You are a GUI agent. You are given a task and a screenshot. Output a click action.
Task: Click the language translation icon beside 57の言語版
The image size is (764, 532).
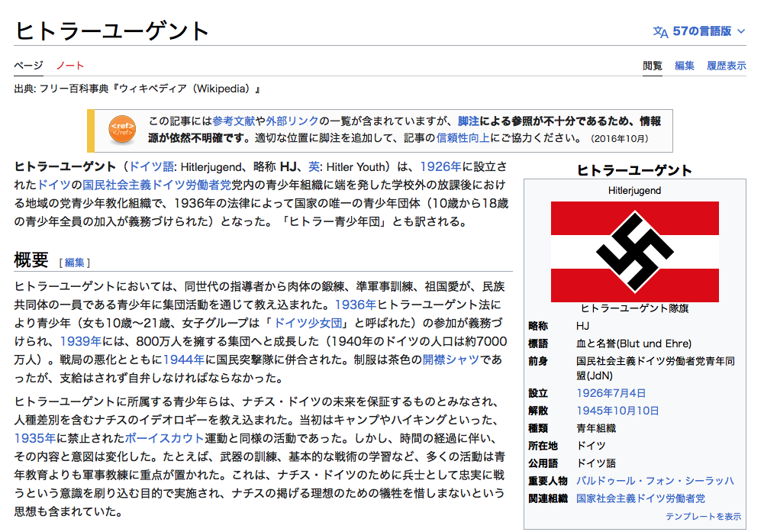tap(660, 32)
